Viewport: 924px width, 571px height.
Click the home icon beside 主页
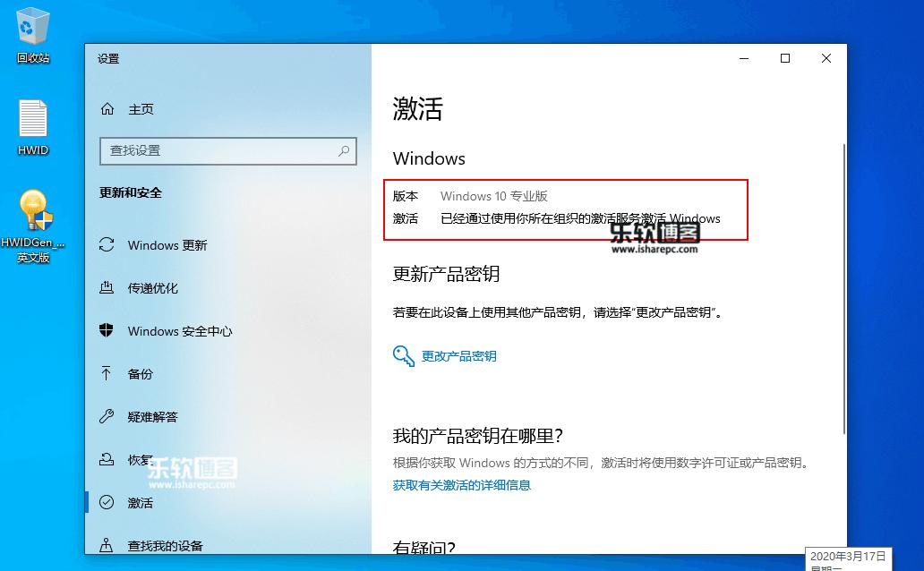click(107, 109)
